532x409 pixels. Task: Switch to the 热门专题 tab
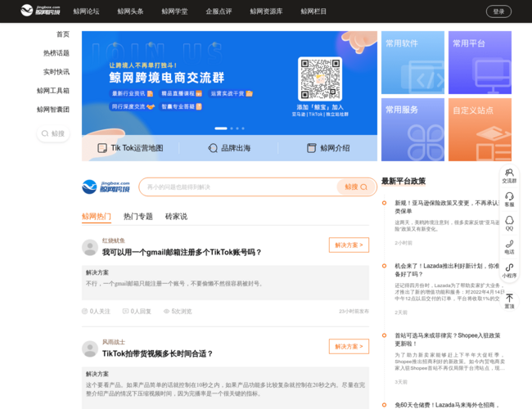[138, 217]
